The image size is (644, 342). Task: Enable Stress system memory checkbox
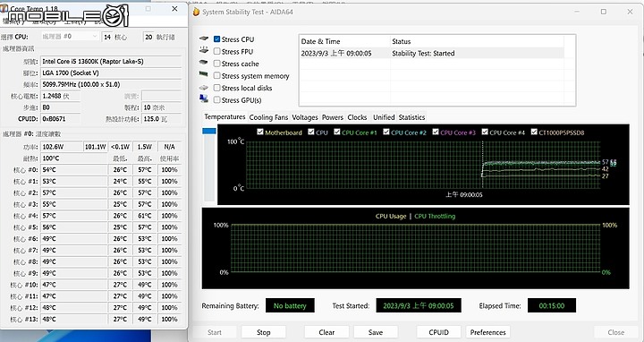point(216,75)
